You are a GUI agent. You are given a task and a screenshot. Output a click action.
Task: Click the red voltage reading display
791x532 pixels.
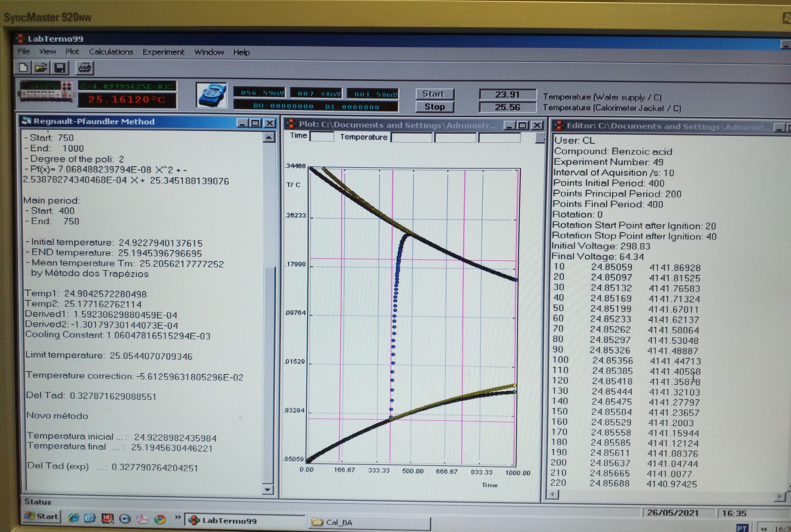pyautogui.click(x=128, y=86)
